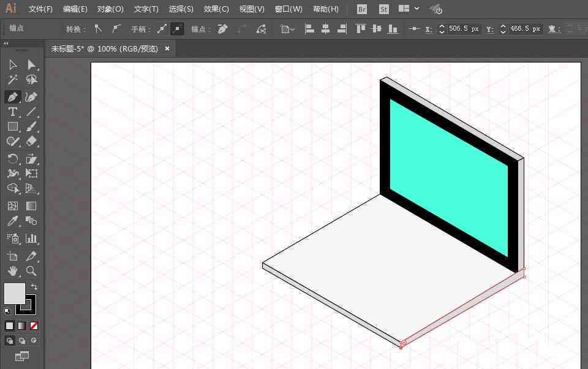This screenshot has width=588, height=369.
Task: Select the Rectangle tool
Action: click(13, 126)
